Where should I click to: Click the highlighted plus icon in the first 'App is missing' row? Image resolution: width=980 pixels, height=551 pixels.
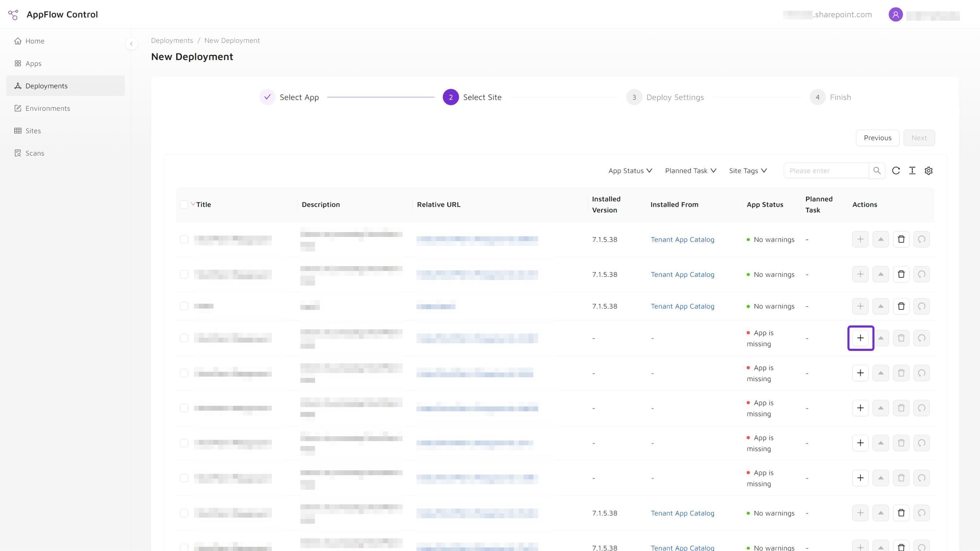[860, 338]
